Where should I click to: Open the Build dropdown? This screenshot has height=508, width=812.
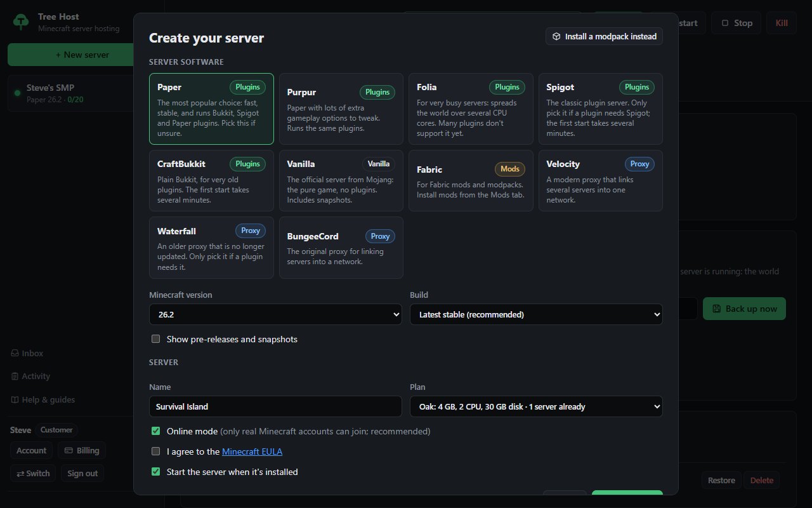click(536, 314)
